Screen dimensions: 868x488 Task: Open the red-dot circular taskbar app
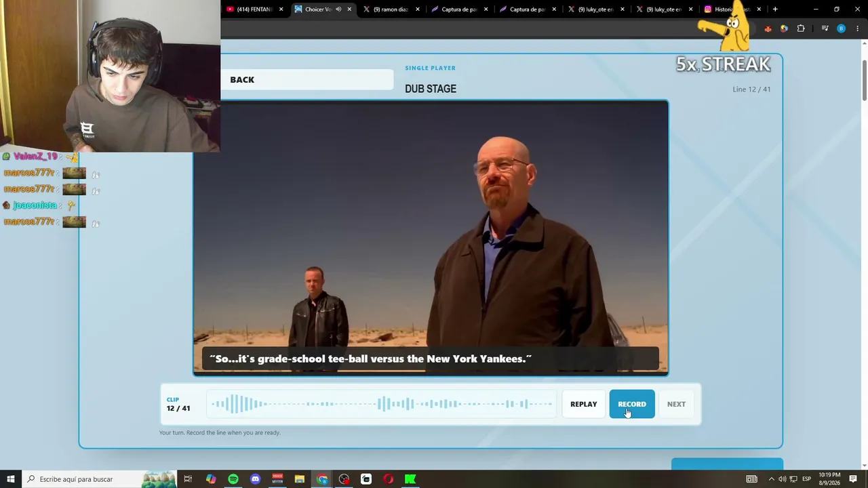click(x=344, y=479)
